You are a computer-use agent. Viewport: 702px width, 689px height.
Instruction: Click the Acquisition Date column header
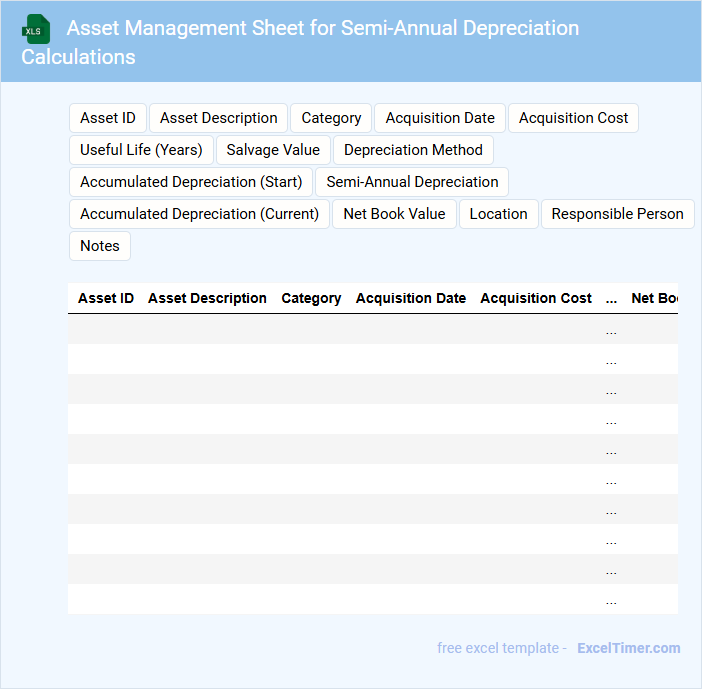coord(411,298)
